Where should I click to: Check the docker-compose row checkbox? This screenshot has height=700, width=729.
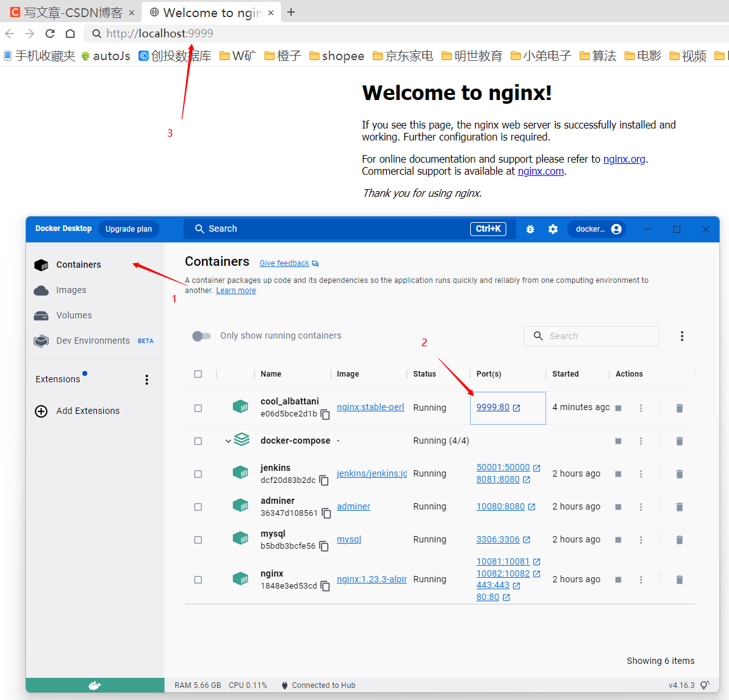[198, 441]
